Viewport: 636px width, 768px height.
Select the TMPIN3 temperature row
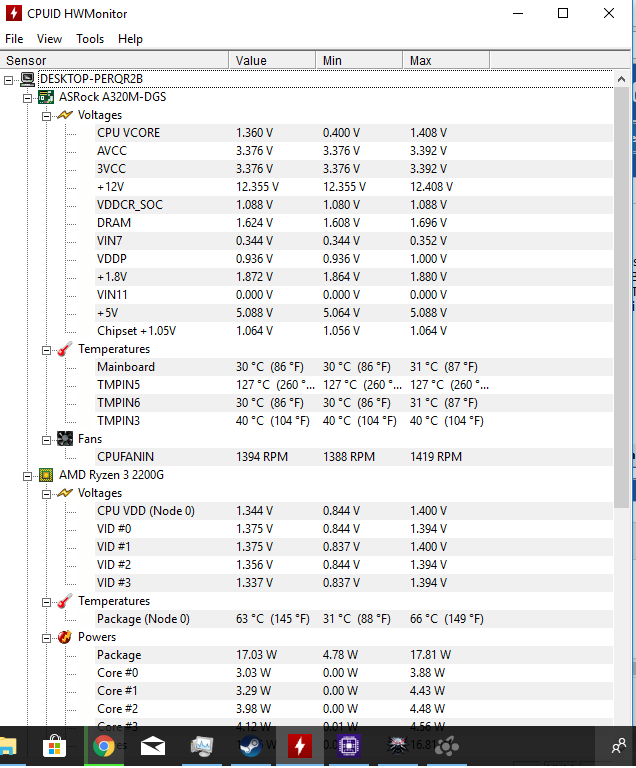(353, 421)
